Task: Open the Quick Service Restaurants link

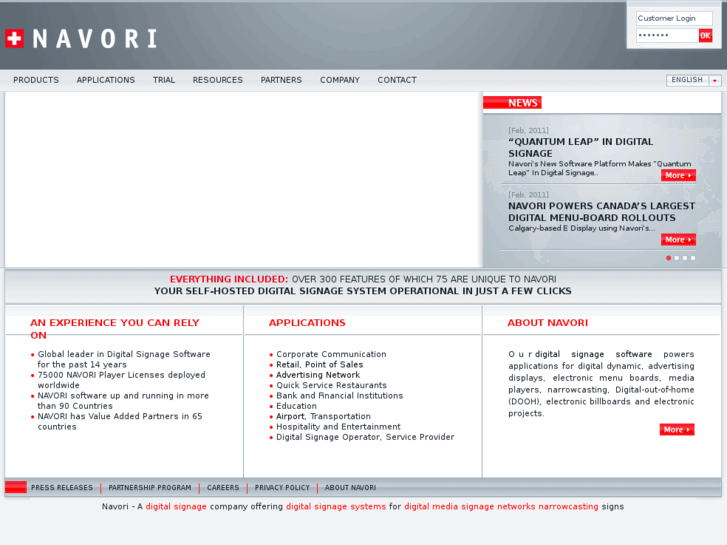Action: pos(331,385)
